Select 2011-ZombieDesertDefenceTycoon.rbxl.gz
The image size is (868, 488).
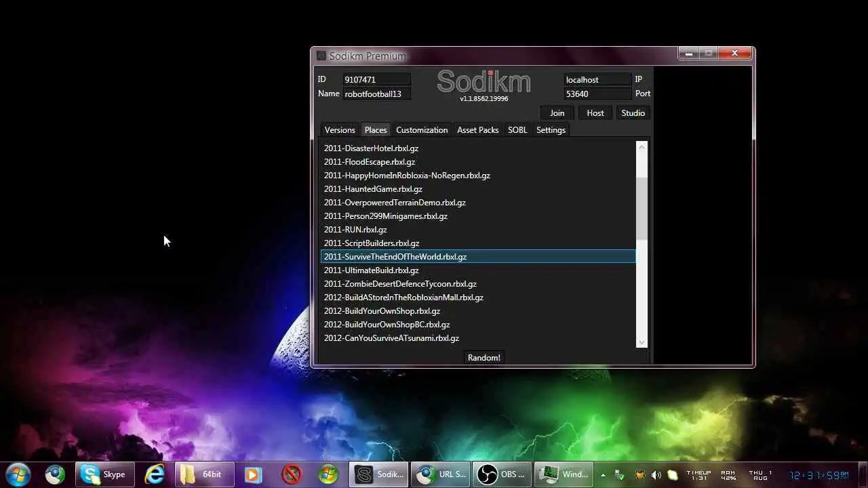478,284
